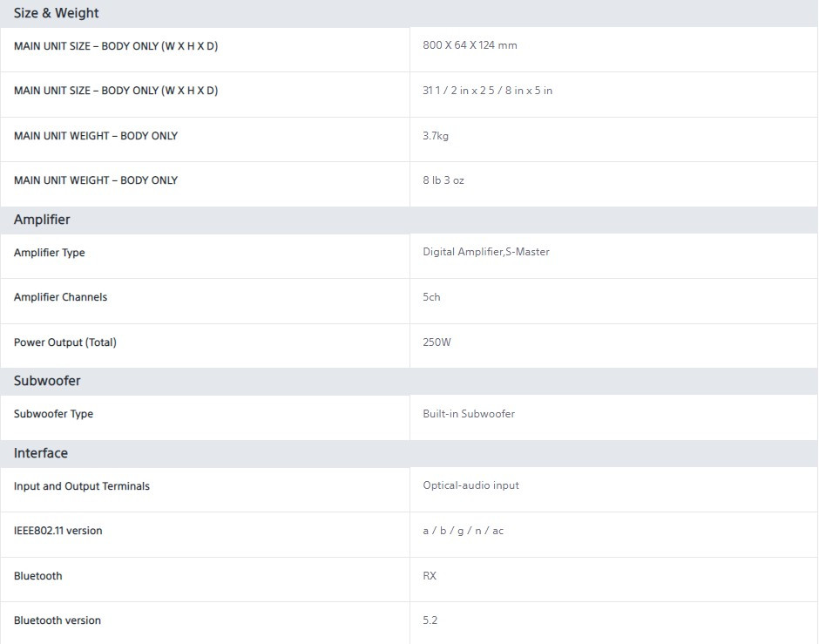Click the Subwoofer section header

tap(47, 381)
